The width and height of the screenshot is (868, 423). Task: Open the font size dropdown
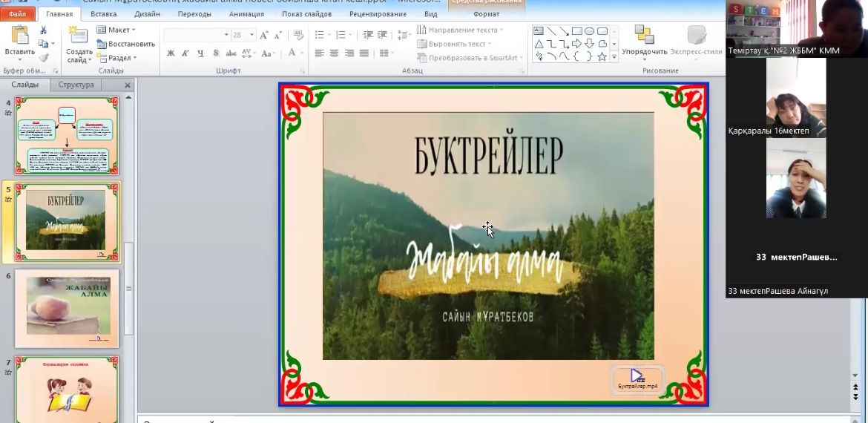(252, 35)
